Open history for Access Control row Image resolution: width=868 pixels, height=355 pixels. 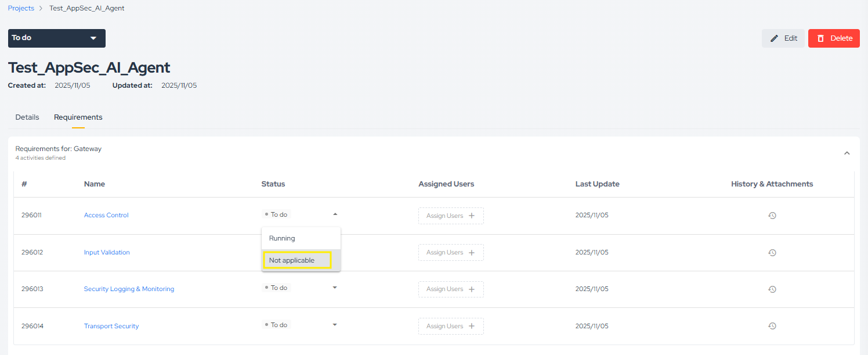coord(772,216)
